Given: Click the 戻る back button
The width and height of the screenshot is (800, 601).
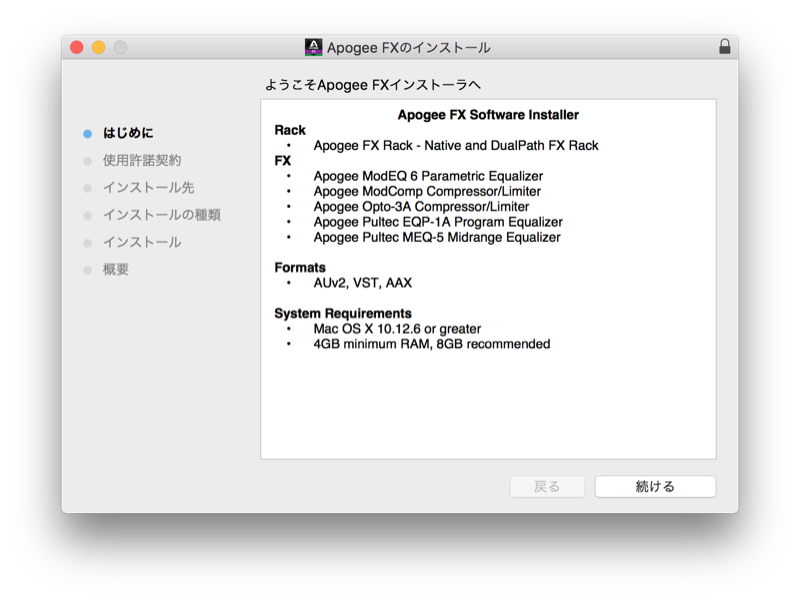Looking at the screenshot, I should pyautogui.click(x=547, y=486).
